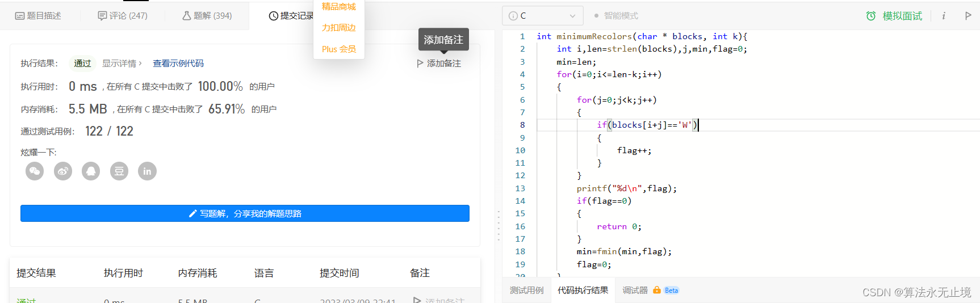Share result via WeChat icon
The height and width of the screenshot is (303, 980).
point(35,171)
